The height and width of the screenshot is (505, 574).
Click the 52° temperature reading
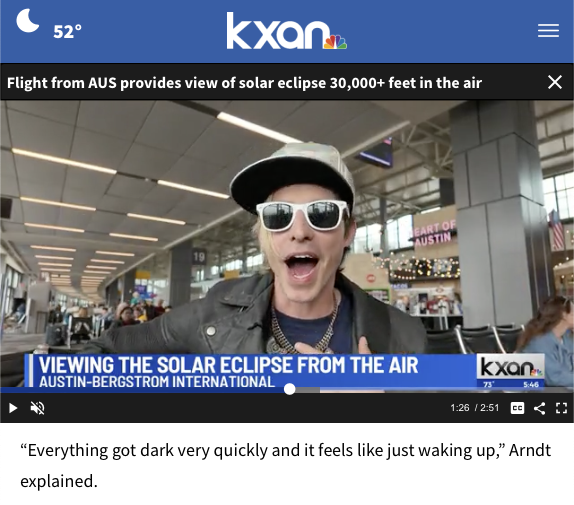pyautogui.click(x=67, y=31)
